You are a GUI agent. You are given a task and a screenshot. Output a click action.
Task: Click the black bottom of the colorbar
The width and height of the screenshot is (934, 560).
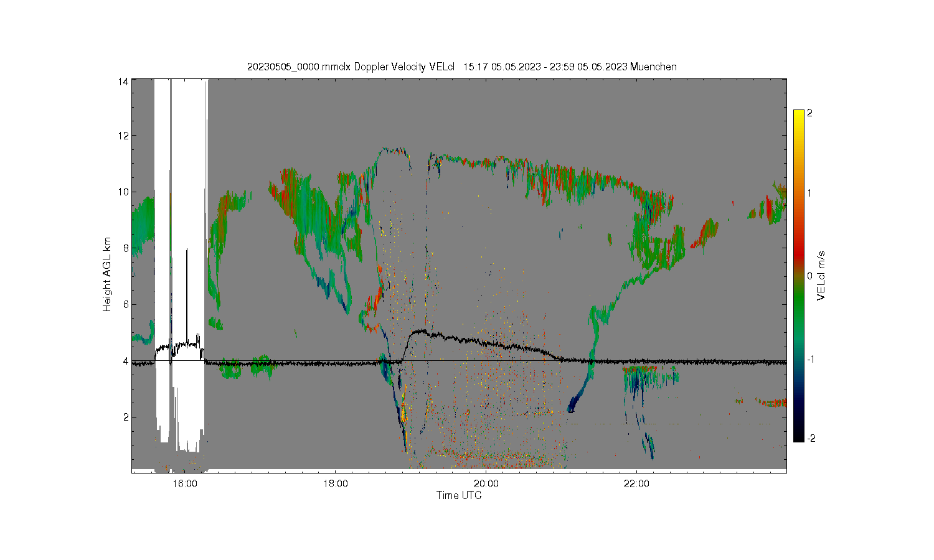point(799,436)
